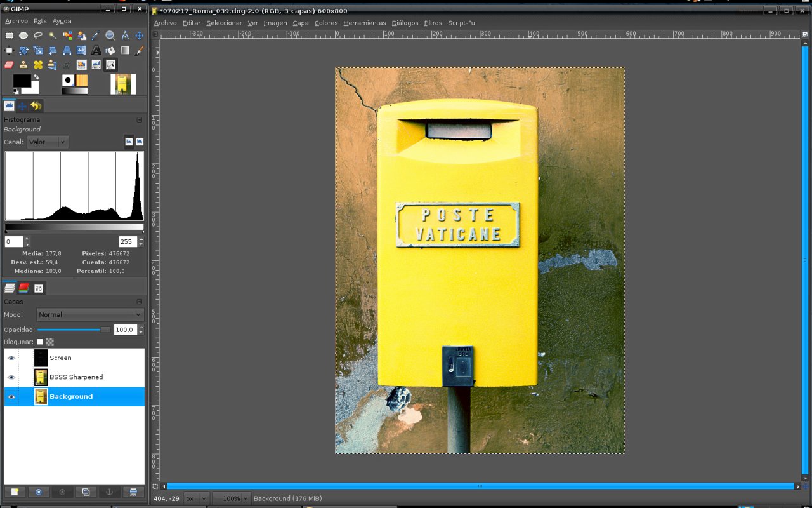Create a new layer

tap(14, 492)
